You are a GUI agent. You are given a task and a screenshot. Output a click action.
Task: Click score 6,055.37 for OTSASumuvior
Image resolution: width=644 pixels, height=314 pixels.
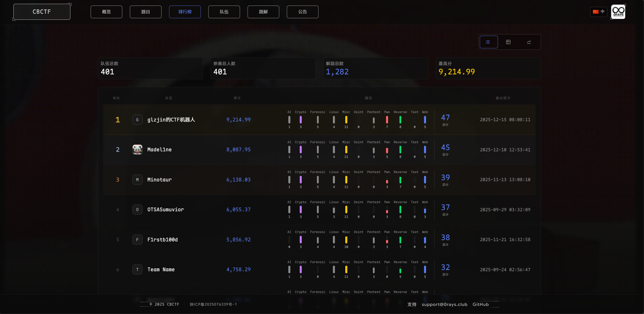[x=238, y=210]
